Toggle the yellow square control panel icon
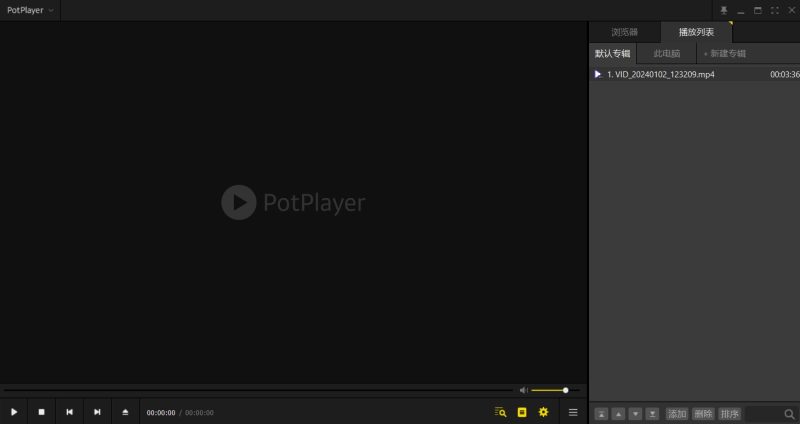 click(522, 412)
